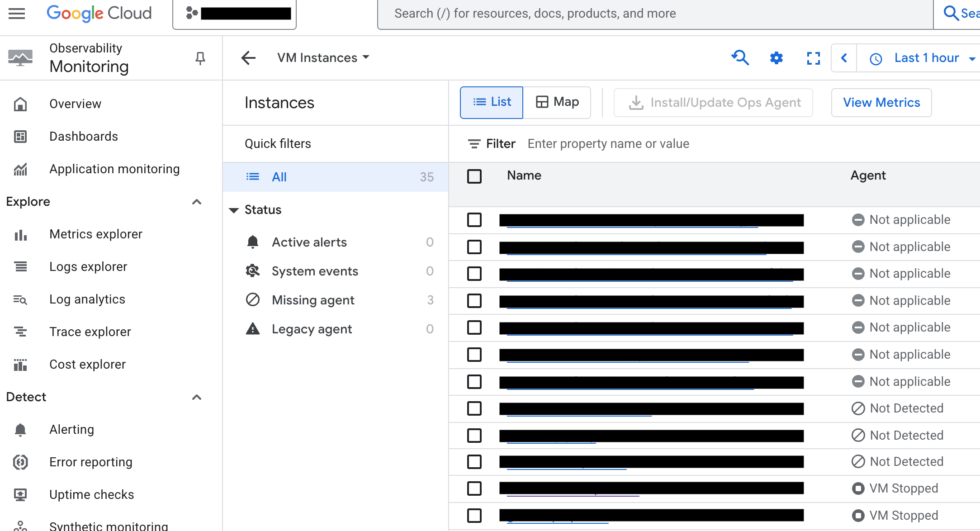Open dashboard settings gear icon
Screen dimensions: 980x531
(776, 58)
